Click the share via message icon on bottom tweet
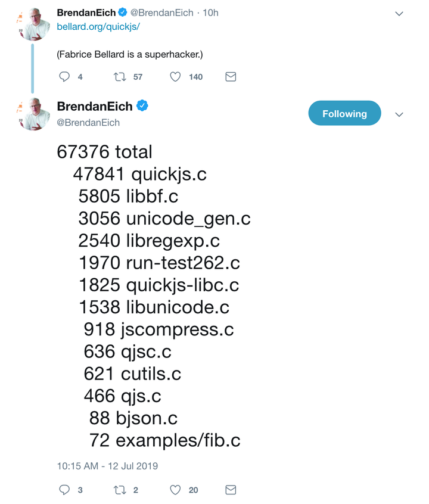Viewport: 429px width, 504px height. (231, 490)
